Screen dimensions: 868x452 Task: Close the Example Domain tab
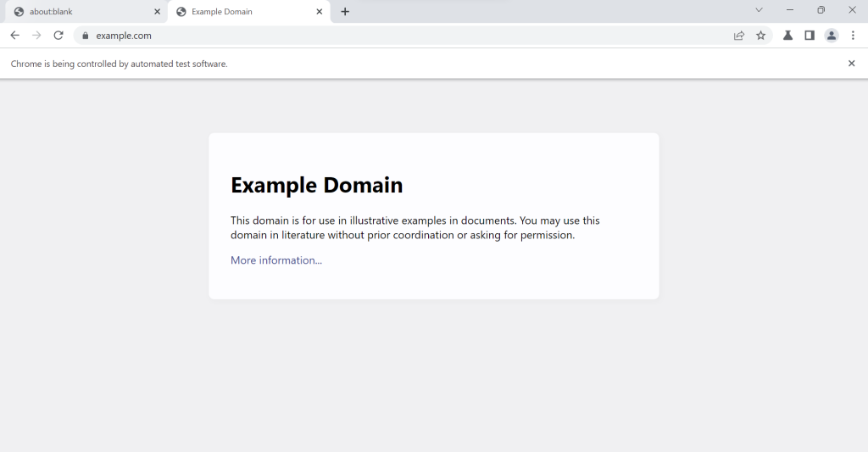[320, 12]
